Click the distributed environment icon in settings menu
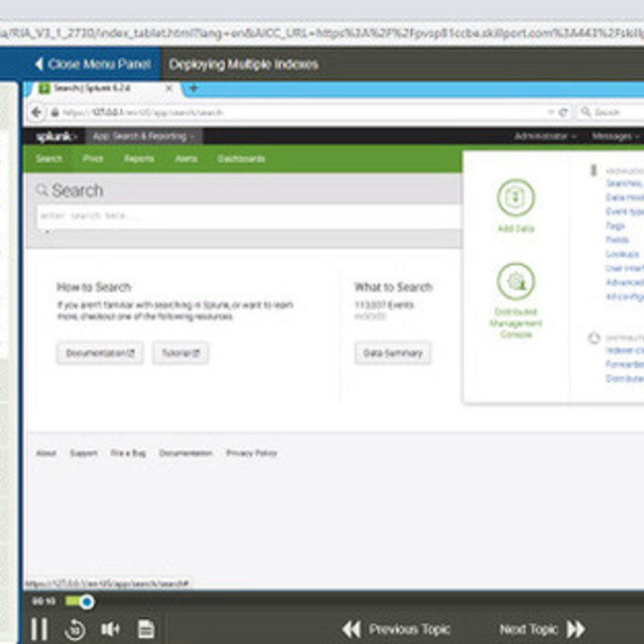The height and width of the screenshot is (644, 644). pos(594,338)
